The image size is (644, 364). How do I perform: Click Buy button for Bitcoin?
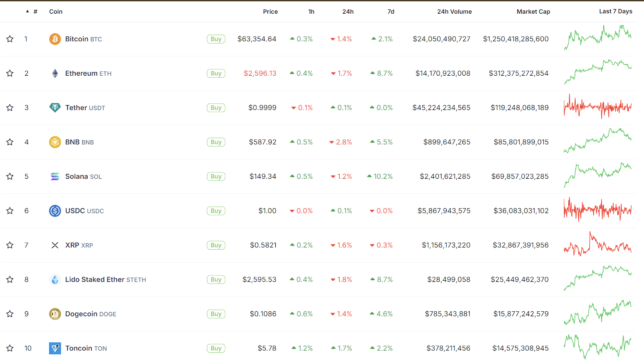pos(216,39)
